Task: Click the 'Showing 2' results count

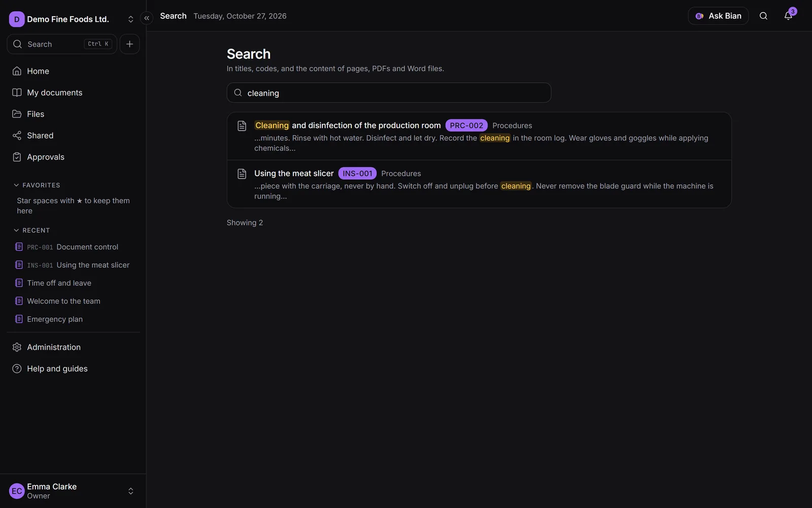Action: pos(245,223)
